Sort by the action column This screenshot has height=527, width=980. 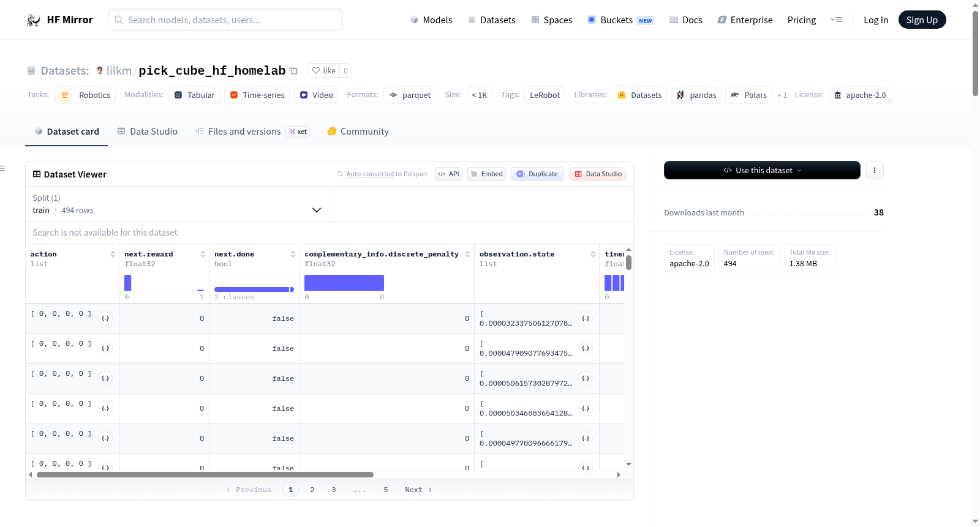tap(113, 254)
